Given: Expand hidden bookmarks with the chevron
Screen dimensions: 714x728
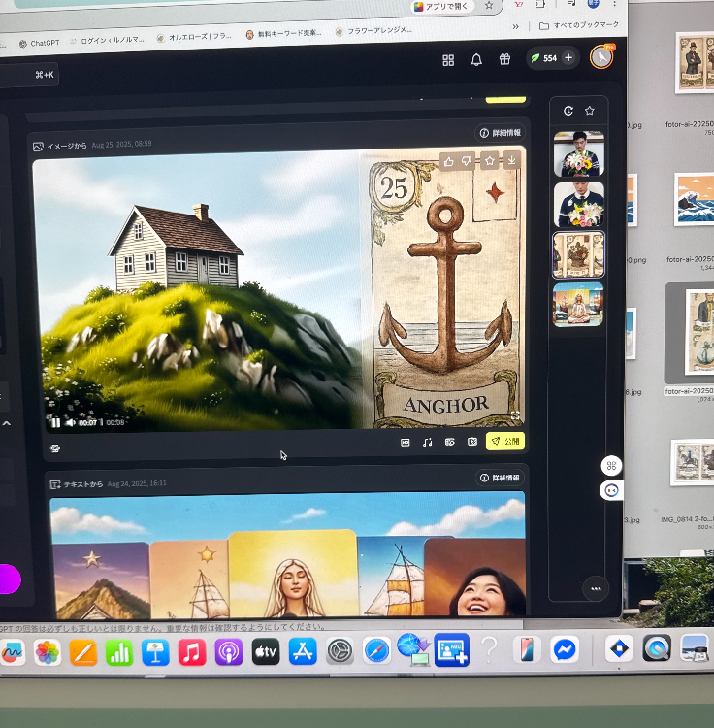Looking at the screenshot, I should pyautogui.click(x=515, y=27).
